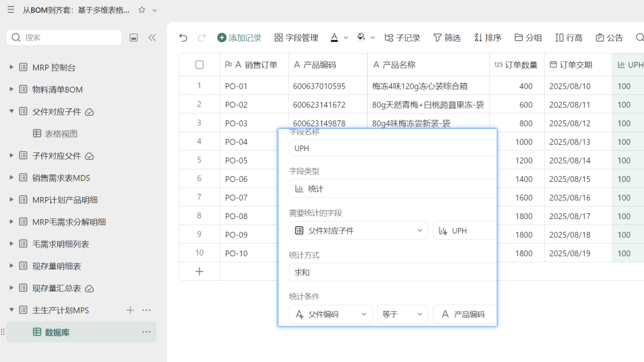Open the 统计方式 求和 selector

point(393,273)
